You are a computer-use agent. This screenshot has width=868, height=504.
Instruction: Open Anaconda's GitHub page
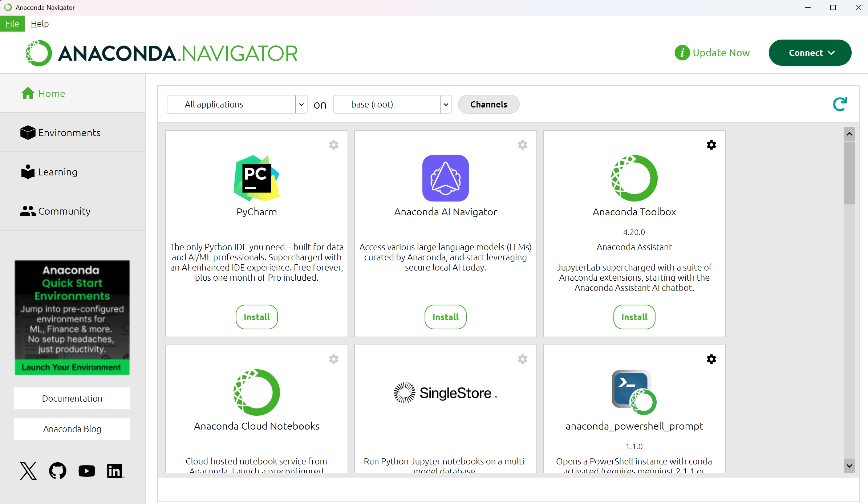click(x=58, y=471)
